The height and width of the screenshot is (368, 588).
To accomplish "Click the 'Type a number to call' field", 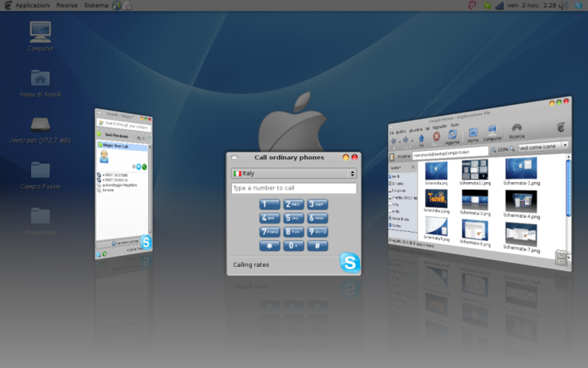I will click(x=293, y=188).
